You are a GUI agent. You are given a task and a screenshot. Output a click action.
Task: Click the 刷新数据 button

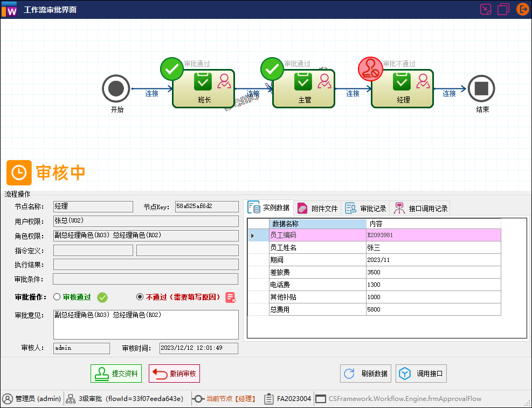[x=365, y=373]
